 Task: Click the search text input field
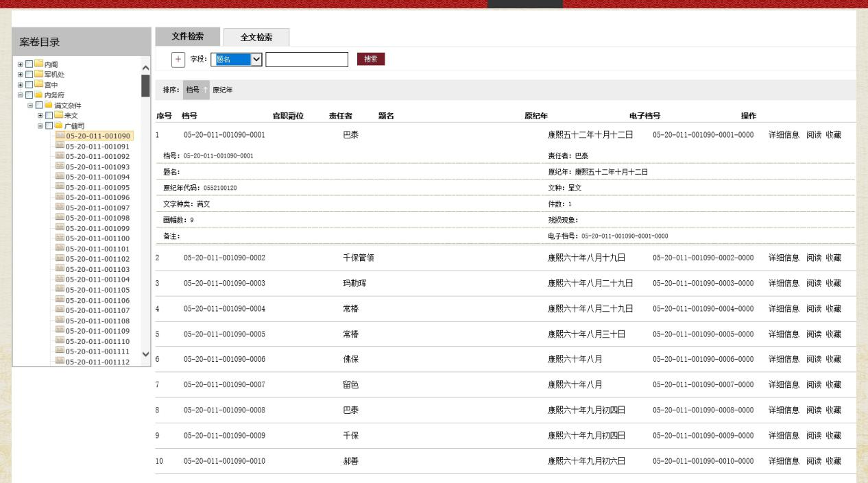click(x=306, y=60)
